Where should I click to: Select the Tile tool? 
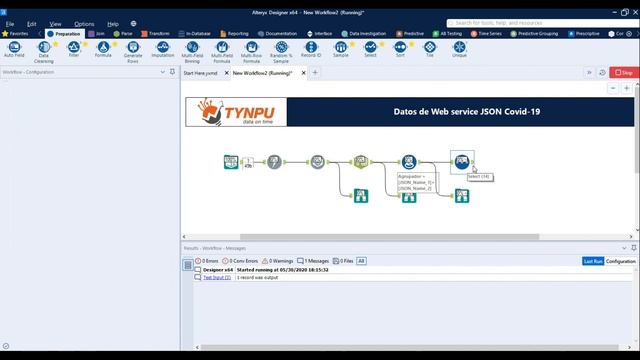click(430, 49)
